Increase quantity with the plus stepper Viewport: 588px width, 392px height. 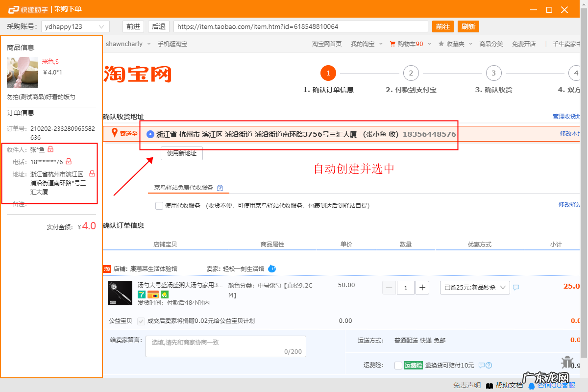point(422,288)
